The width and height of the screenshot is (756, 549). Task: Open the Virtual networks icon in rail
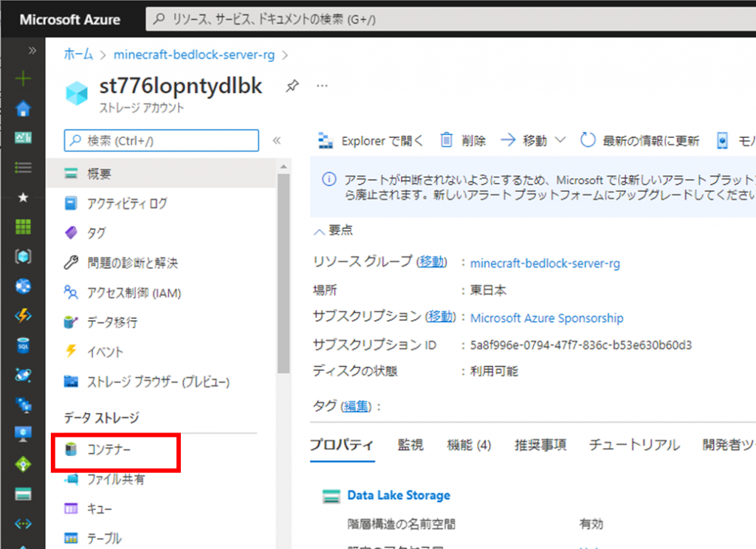pyautogui.click(x=23, y=523)
